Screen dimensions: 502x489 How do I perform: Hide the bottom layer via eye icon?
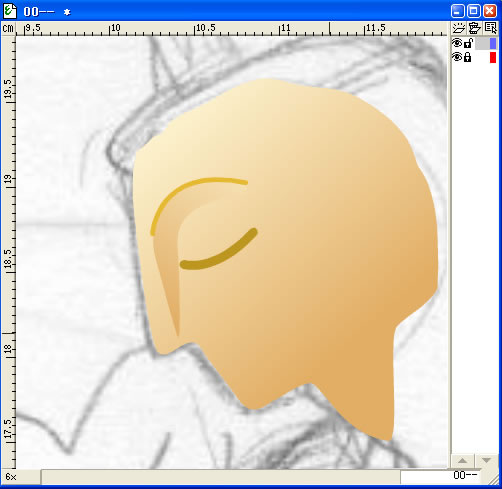point(457,57)
